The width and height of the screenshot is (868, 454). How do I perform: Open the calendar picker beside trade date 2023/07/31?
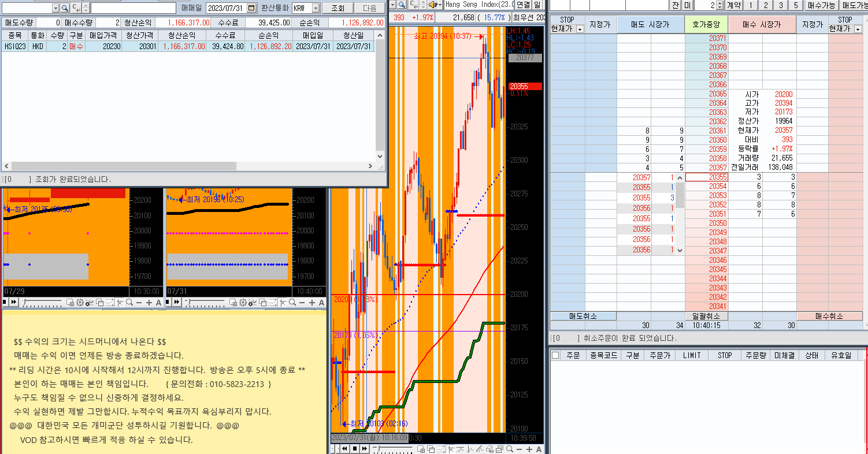(251, 8)
